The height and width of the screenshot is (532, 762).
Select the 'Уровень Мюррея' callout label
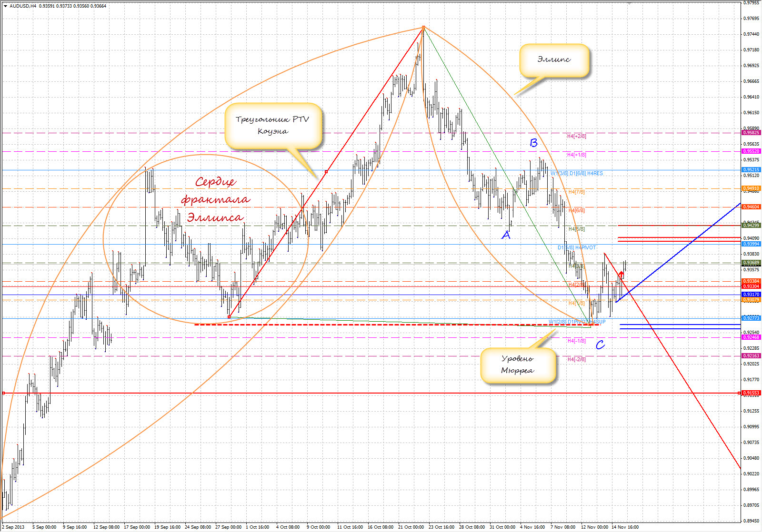[x=518, y=365]
